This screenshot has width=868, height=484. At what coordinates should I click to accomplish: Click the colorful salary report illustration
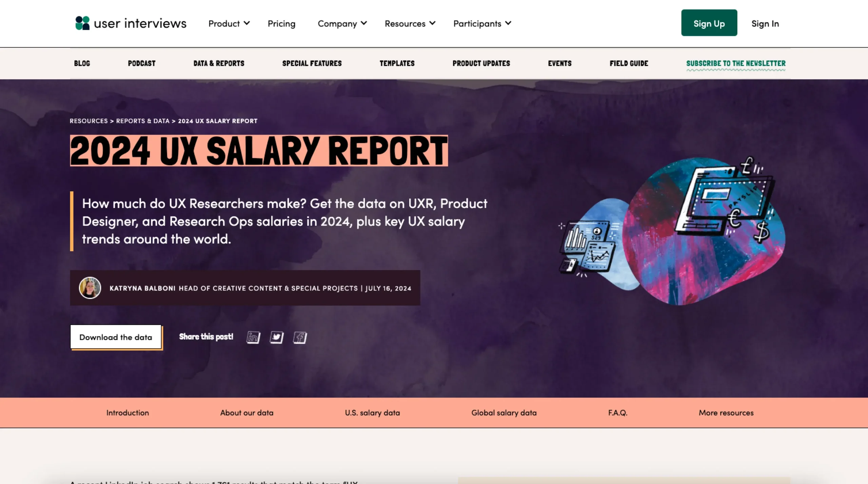[x=671, y=231]
